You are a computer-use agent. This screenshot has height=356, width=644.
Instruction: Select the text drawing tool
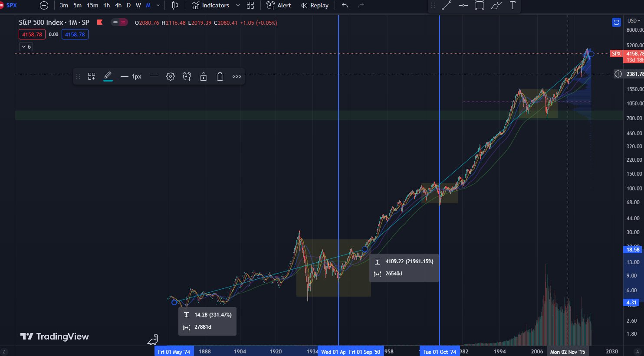pyautogui.click(x=513, y=6)
